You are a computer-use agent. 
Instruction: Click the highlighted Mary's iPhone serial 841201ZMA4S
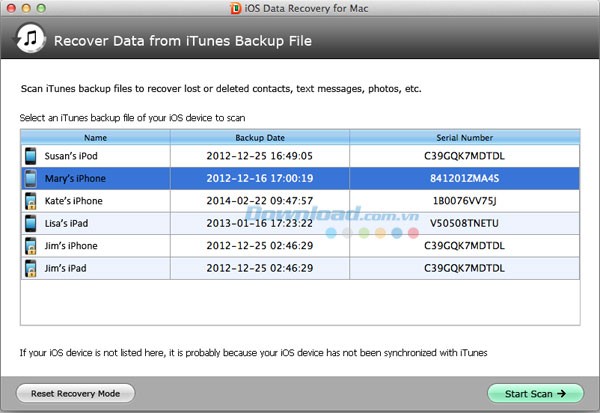point(464,179)
